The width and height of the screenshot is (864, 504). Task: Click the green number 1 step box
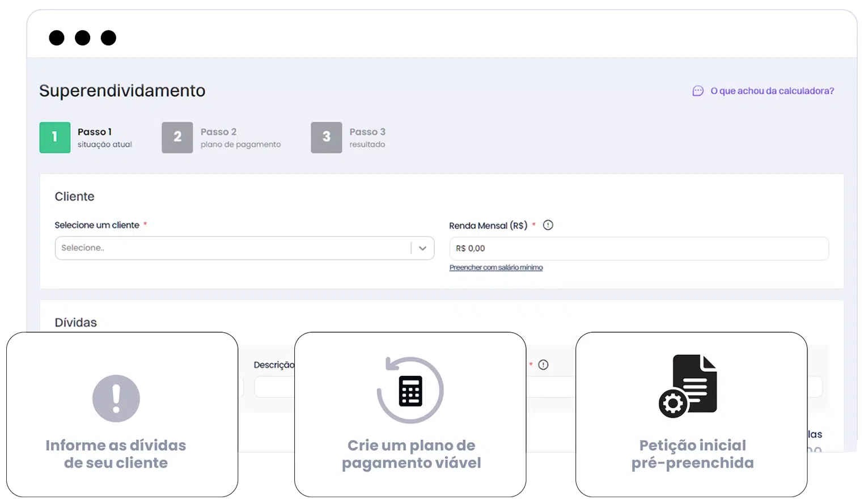click(55, 137)
